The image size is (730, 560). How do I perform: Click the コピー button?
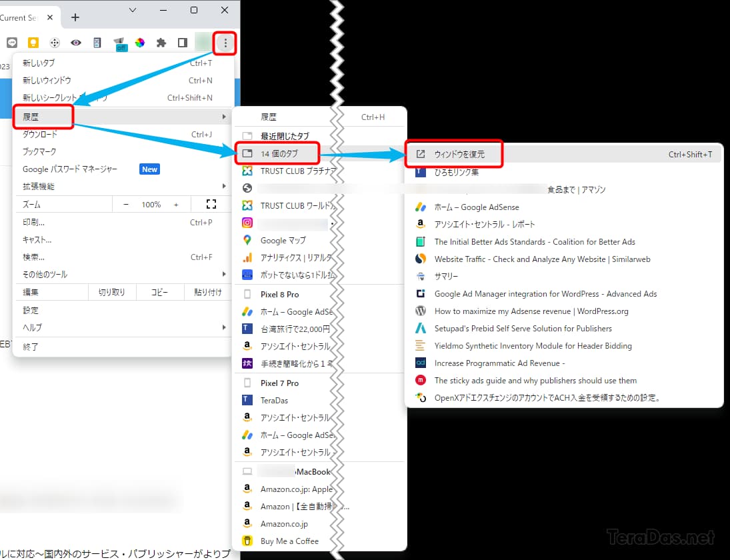point(159,293)
